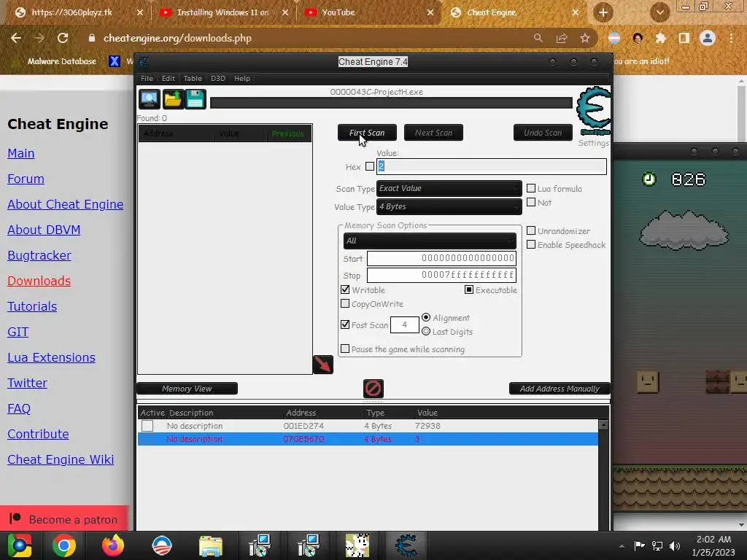Open Chrome tab search chevron
The image size is (747, 560).
tap(659, 12)
